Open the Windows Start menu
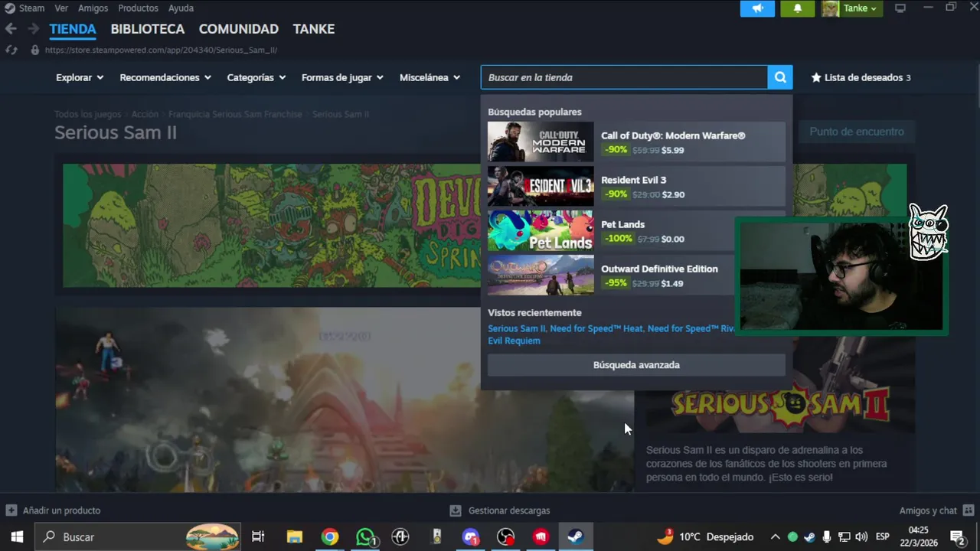 click(x=17, y=536)
